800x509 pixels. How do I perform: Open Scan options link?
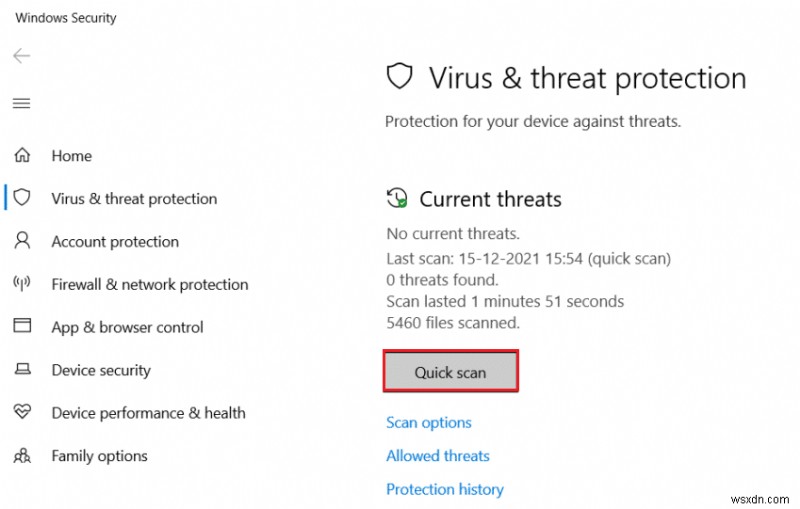pyautogui.click(x=429, y=422)
